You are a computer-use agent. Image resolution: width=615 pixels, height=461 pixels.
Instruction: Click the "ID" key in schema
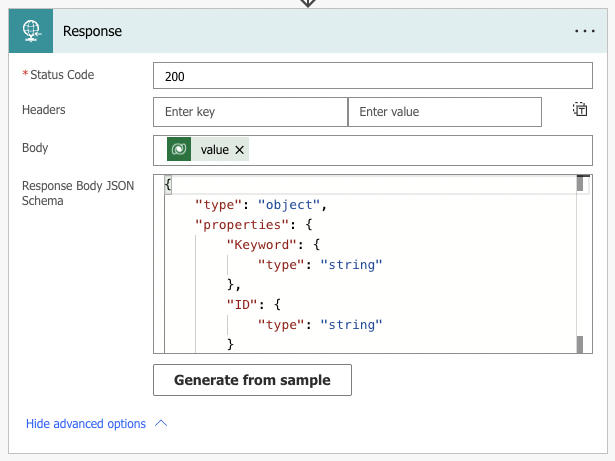242,304
